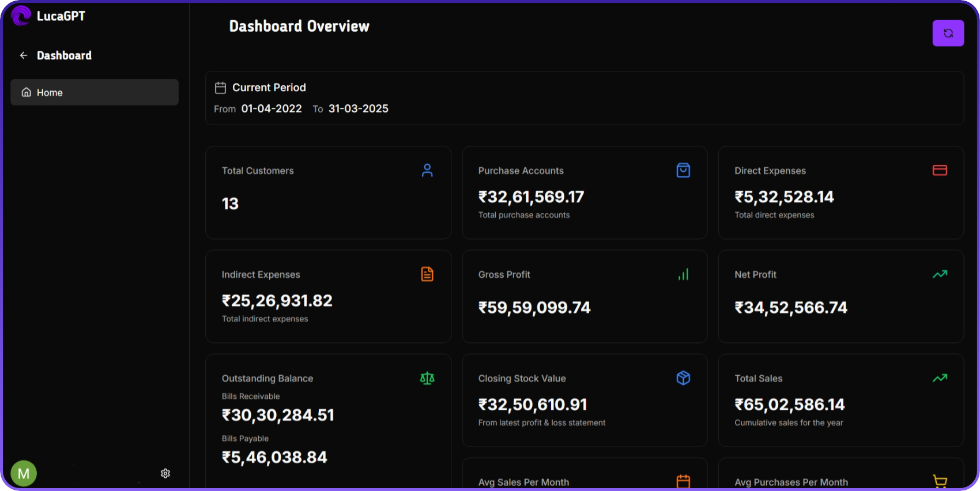The height and width of the screenshot is (491, 980).
Task: Click the Gross Profit bar chart icon
Action: (683, 274)
